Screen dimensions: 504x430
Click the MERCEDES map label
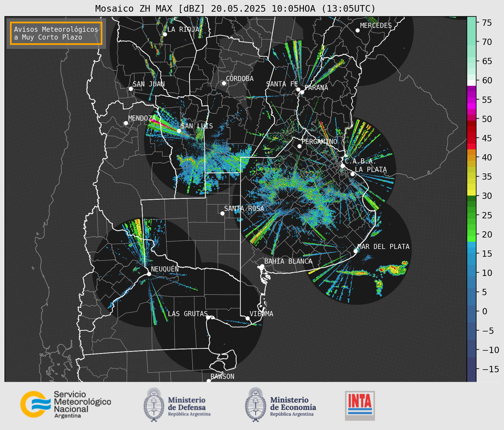point(376,26)
